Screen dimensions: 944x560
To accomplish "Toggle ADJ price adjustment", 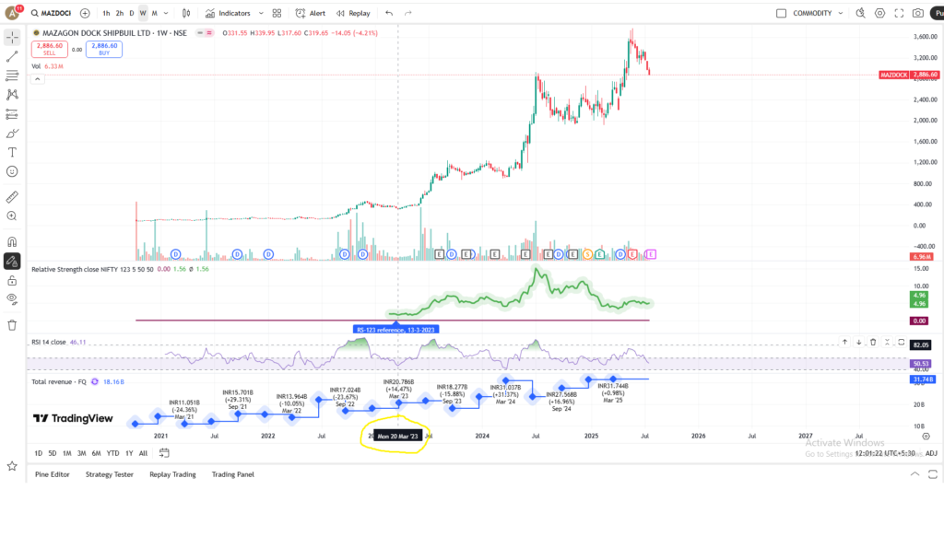I will (x=931, y=453).
